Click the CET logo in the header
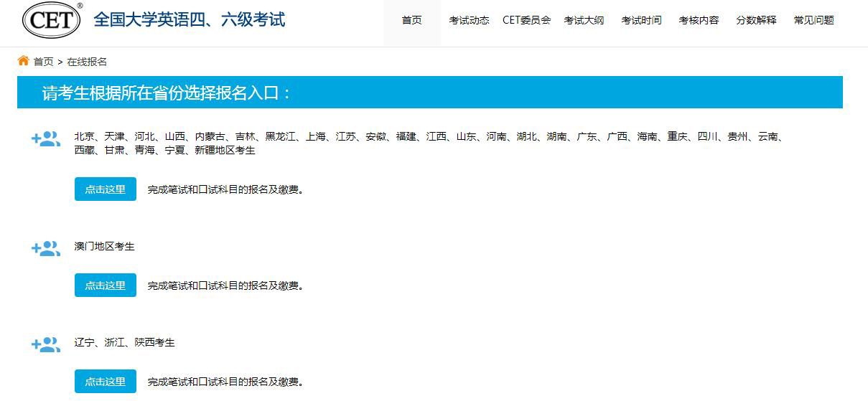Viewport: 868px width, 401px height. [x=52, y=20]
